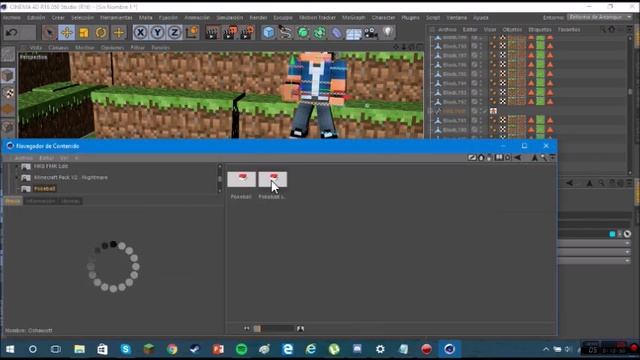Select the Pokeball folder in the tree

pos(44,189)
